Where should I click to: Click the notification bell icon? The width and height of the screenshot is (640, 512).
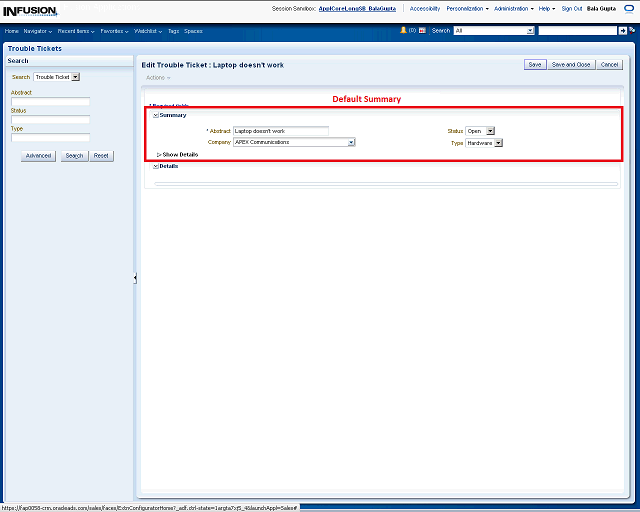click(x=403, y=30)
